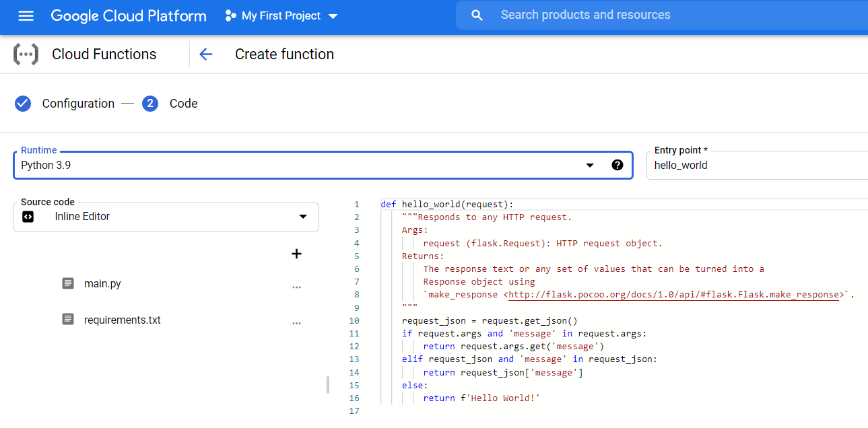Switch to the Configuration step

(78, 104)
